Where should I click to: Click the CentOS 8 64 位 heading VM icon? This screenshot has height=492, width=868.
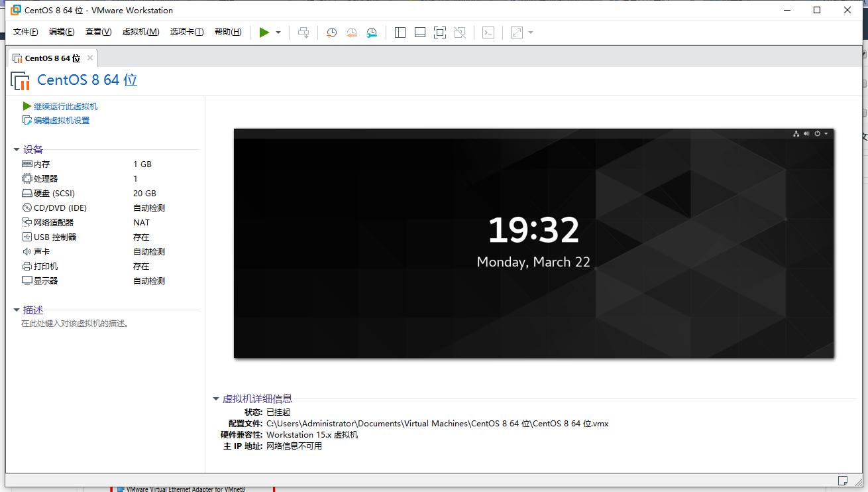[x=21, y=81]
